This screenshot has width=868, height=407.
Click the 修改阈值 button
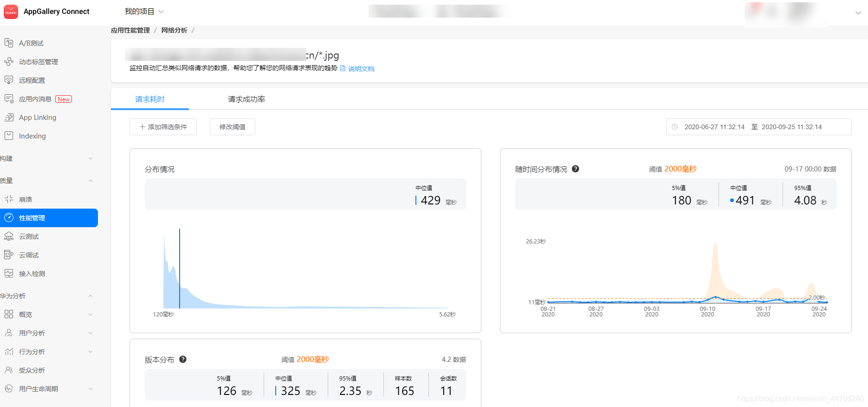(233, 127)
